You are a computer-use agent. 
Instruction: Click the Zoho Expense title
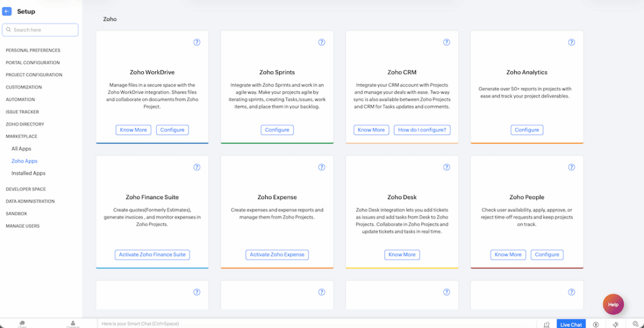tap(277, 197)
